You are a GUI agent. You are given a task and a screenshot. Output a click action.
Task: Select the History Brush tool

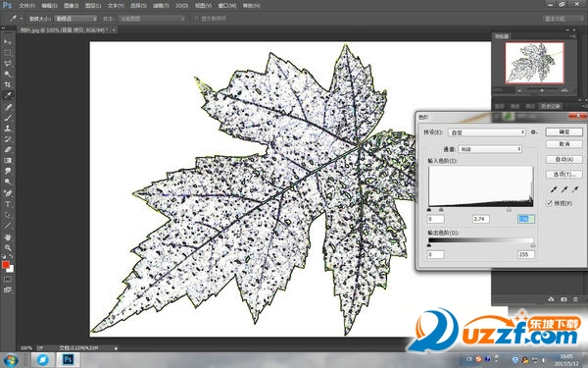8,139
